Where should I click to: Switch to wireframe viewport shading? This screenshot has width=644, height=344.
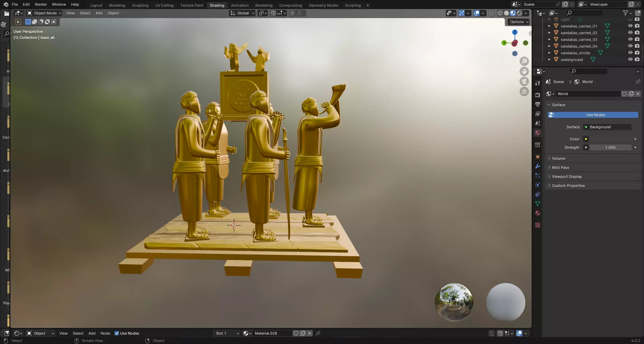(x=500, y=13)
